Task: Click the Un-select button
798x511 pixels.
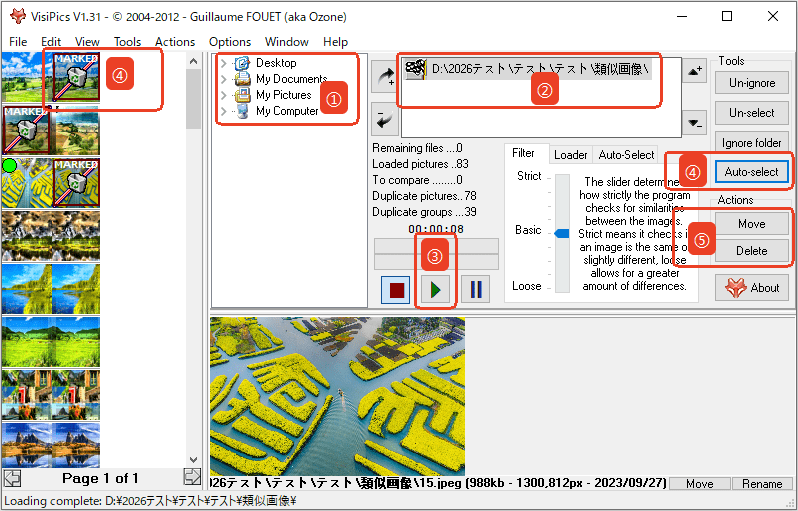Action: (752, 113)
